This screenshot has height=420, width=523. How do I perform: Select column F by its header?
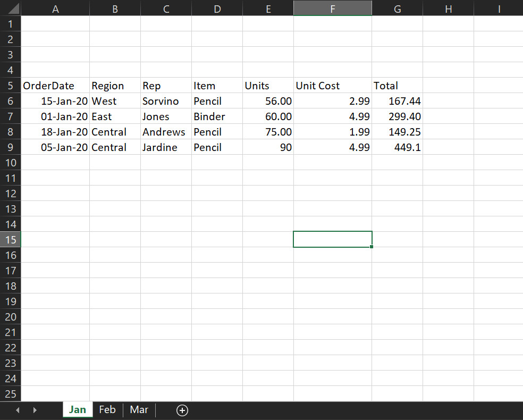coord(332,9)
